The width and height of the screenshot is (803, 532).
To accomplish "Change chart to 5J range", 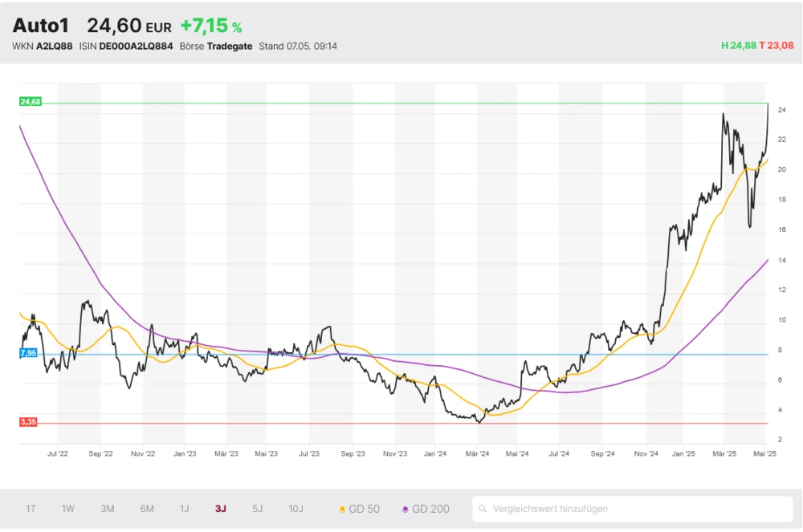I will click(257, 509).
